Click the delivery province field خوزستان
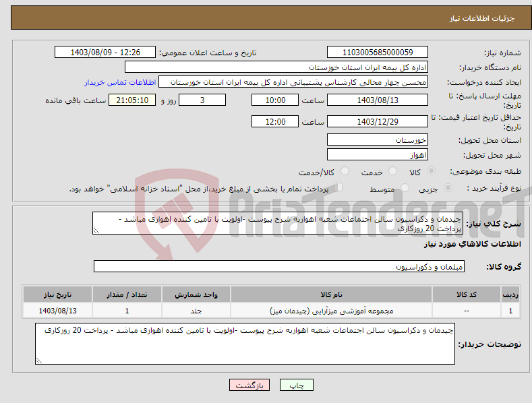 point(378,139)
